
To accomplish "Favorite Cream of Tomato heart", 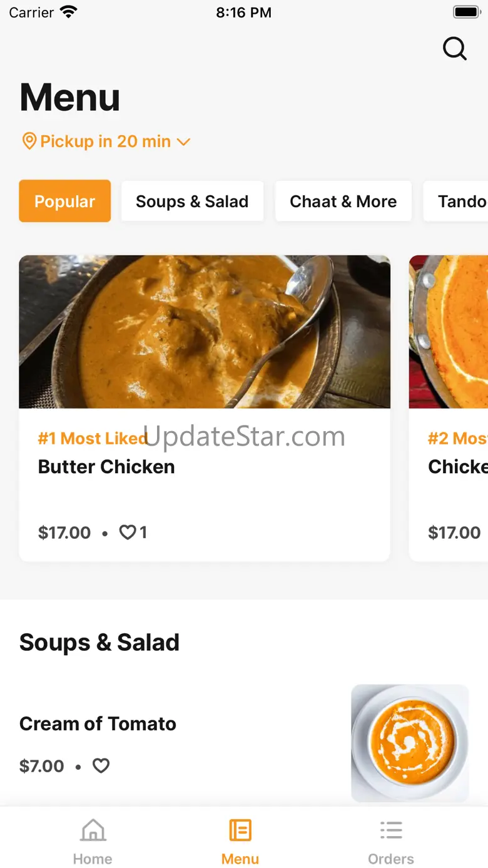I will click(x=101, y=765).
